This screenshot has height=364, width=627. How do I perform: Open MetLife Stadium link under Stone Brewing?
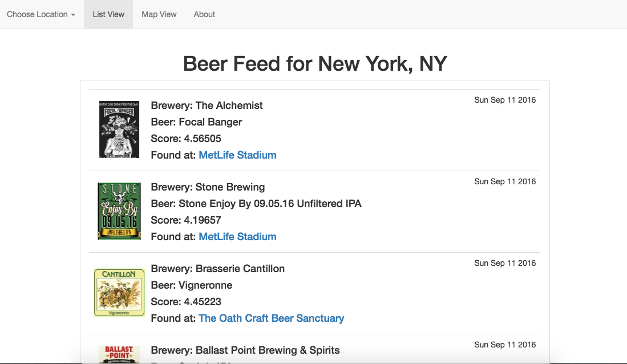[237, 237]
